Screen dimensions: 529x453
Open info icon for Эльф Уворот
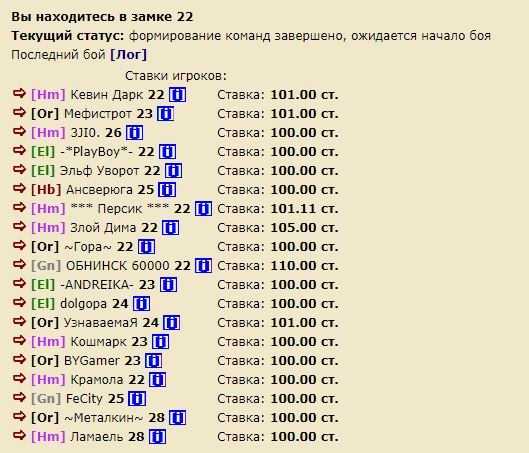[173, 171]
